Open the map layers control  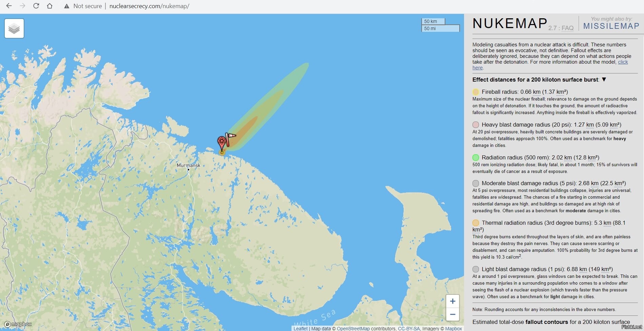[x=14, y=28]
